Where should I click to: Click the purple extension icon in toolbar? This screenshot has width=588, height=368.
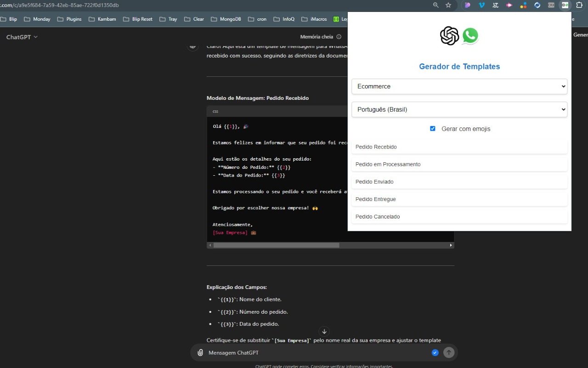[468, 5]
